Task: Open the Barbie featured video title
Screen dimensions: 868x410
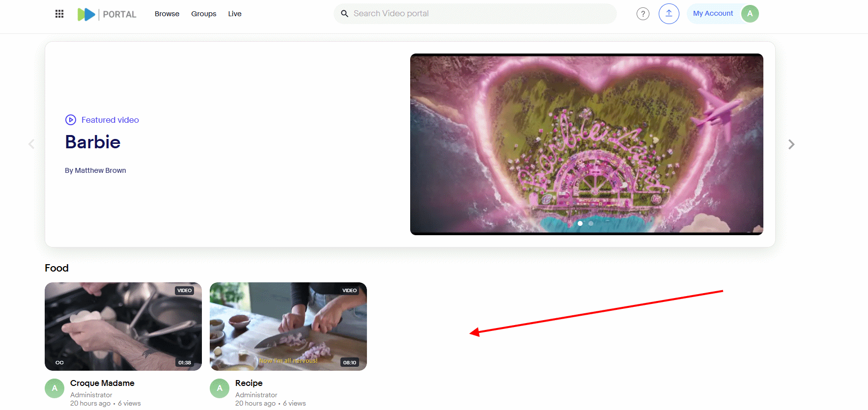Action: tap(93, 142)
